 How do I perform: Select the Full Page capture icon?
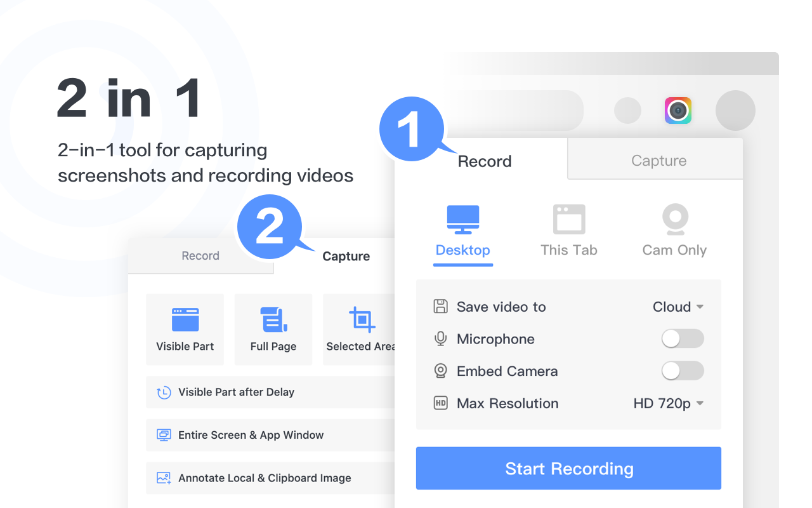[273, 319]
